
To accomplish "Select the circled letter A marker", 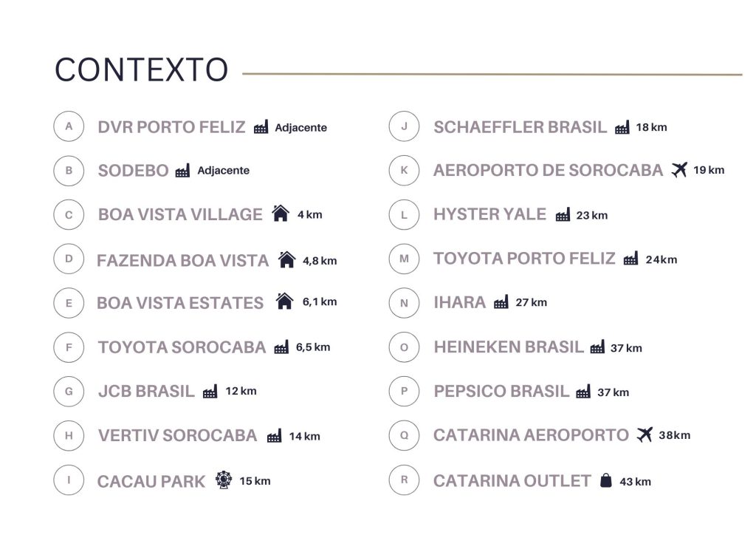I will (x=69, y=126).
